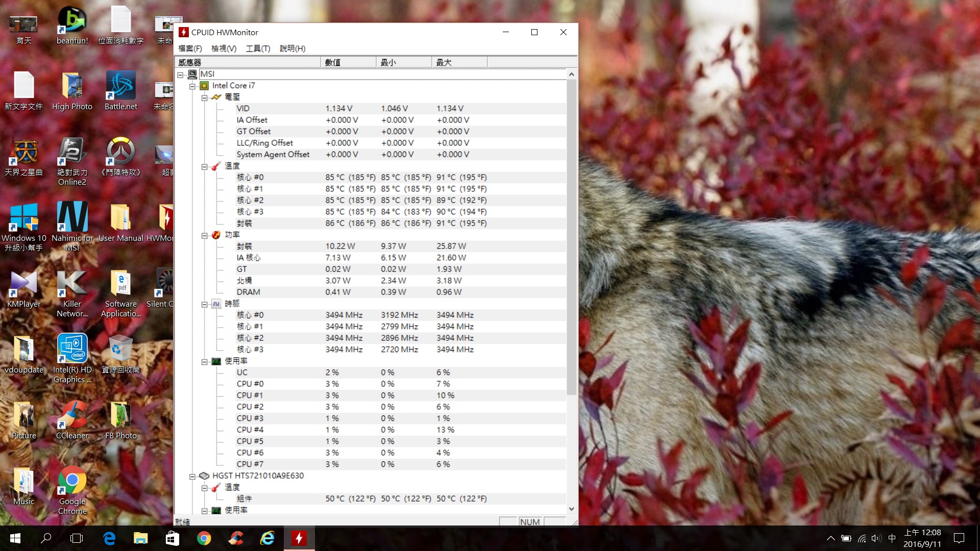This screenshot has height=551, width=980.
Task: Open the Recycle Bin icon
Action: click(121, 354)
